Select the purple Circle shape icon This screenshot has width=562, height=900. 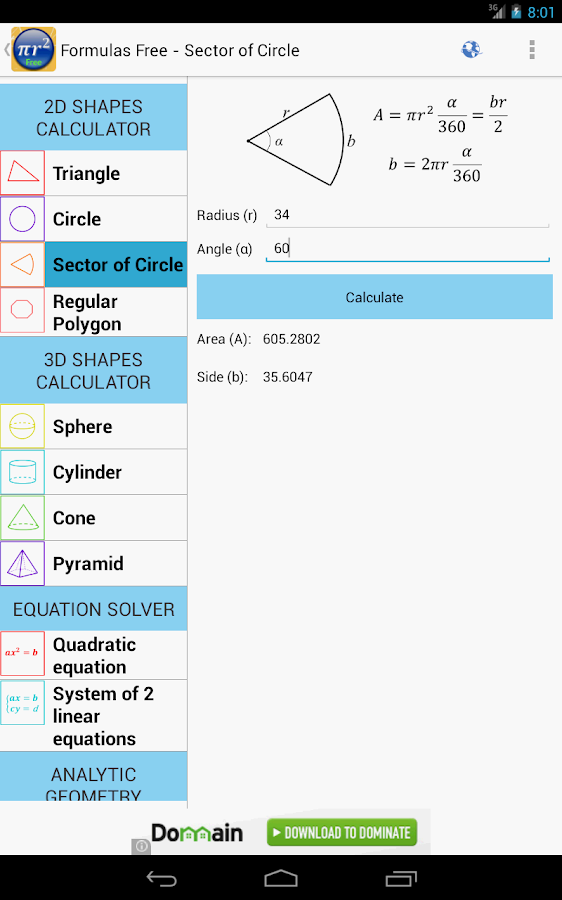click(x=22, y=219)
